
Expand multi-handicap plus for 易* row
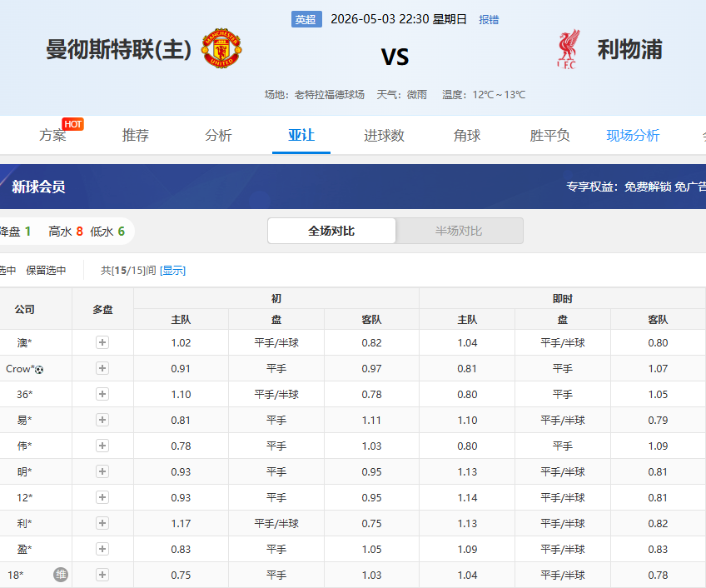click(102, 420)
